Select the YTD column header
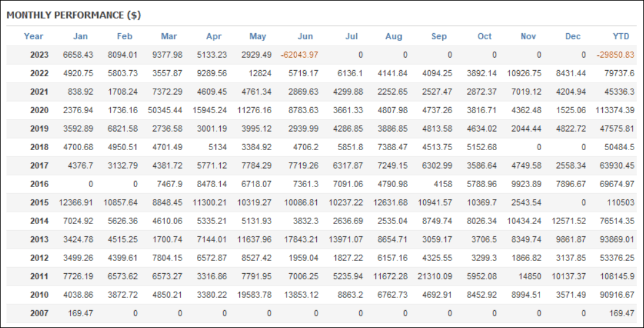This screenshot has height=328, width=644. point(621,36)
